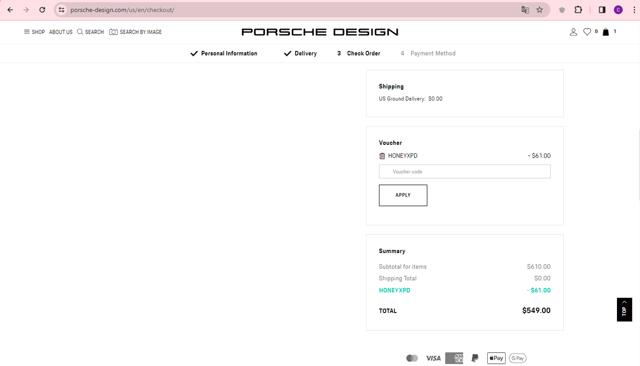Click the Google Pay icon
Screen dimensions: 640x366
pos(518,358)
